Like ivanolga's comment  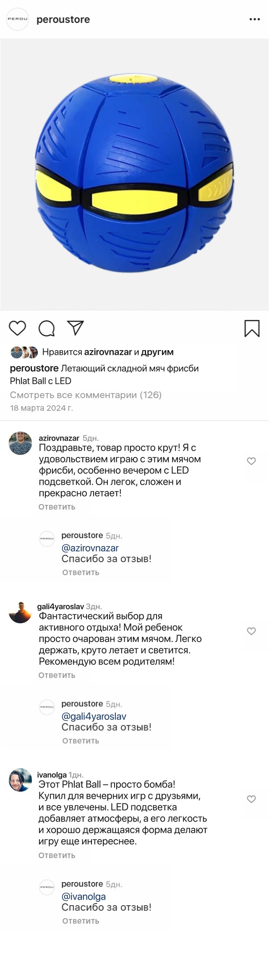coord(251,799)
